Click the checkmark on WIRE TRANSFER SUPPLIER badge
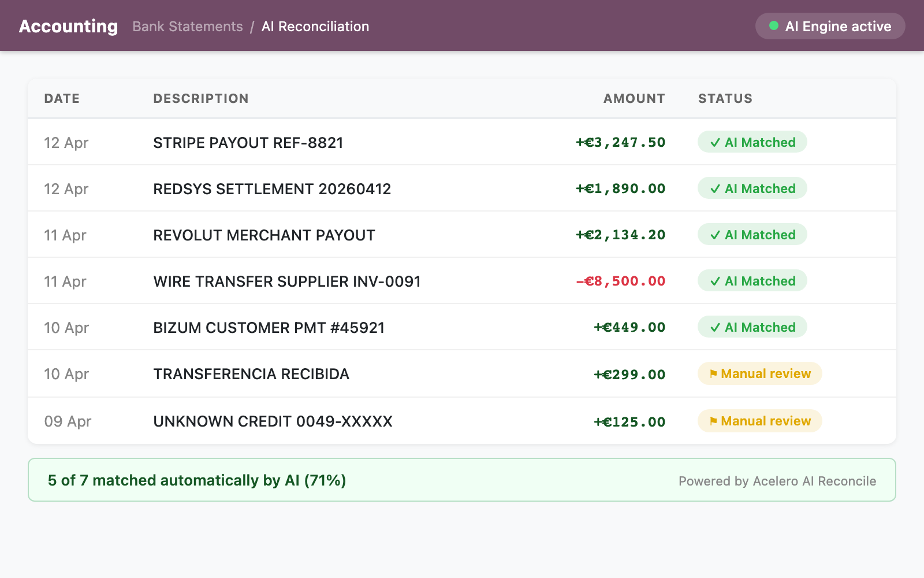 (x=714, y=281)
